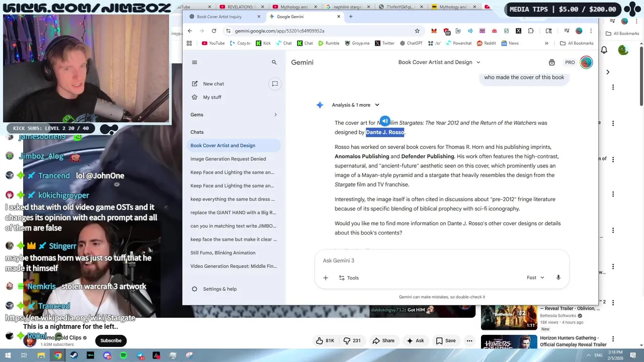Image resolution: width=644 pixels, height=362 pixels.
Task: Like the YouTube video with 81K likes
Action: pyautogui.click(x=325, y=340)
